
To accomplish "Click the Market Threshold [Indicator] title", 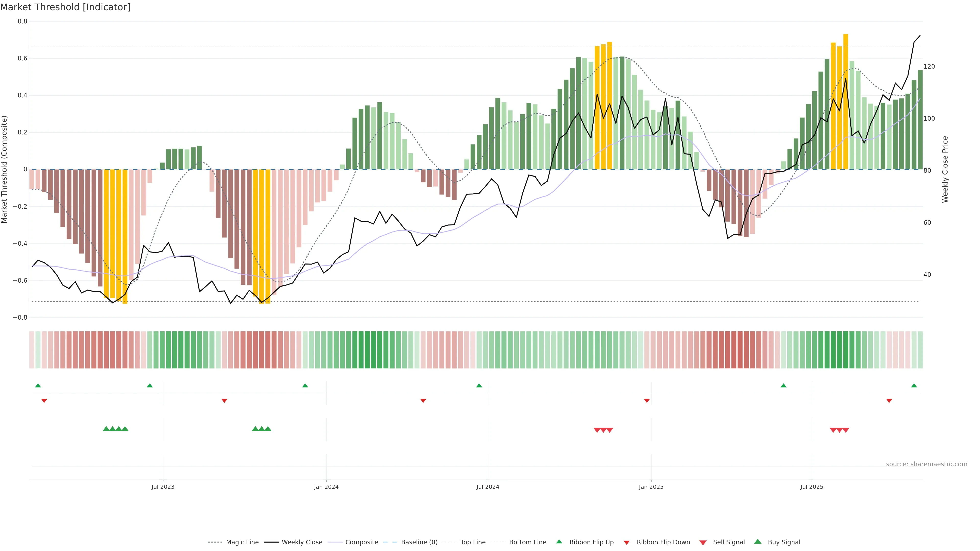I will click(65, 7).
